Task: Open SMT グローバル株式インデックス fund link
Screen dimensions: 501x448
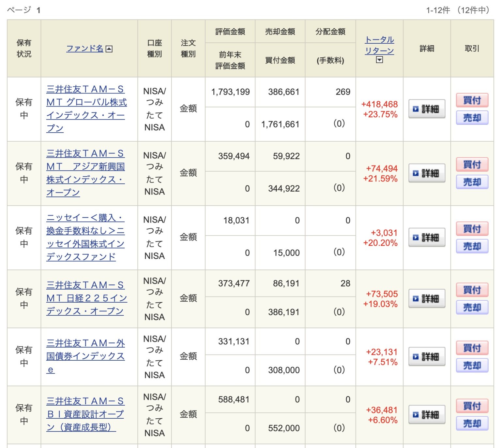Action: pos(86,108)
